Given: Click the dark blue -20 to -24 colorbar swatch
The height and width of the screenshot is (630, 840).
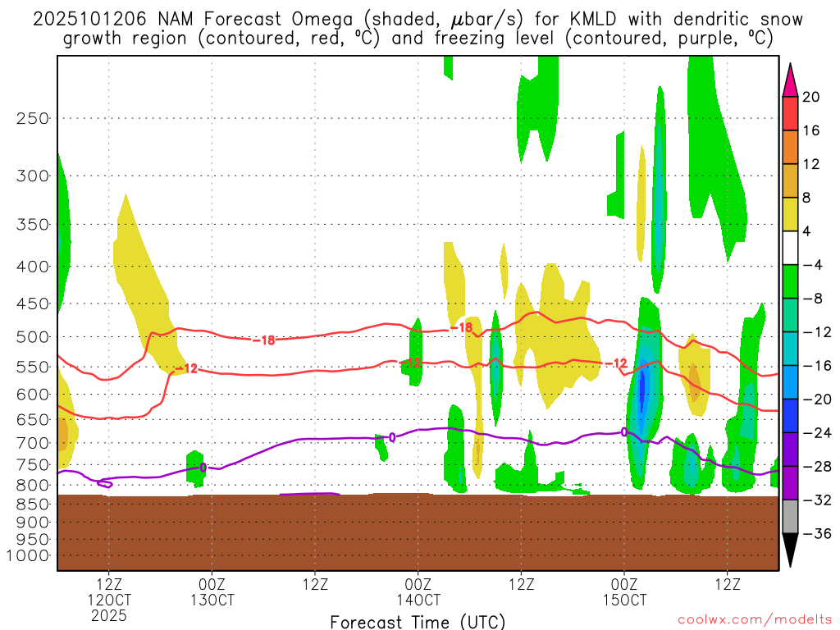Looking at the screenshot, I should 790,416.
